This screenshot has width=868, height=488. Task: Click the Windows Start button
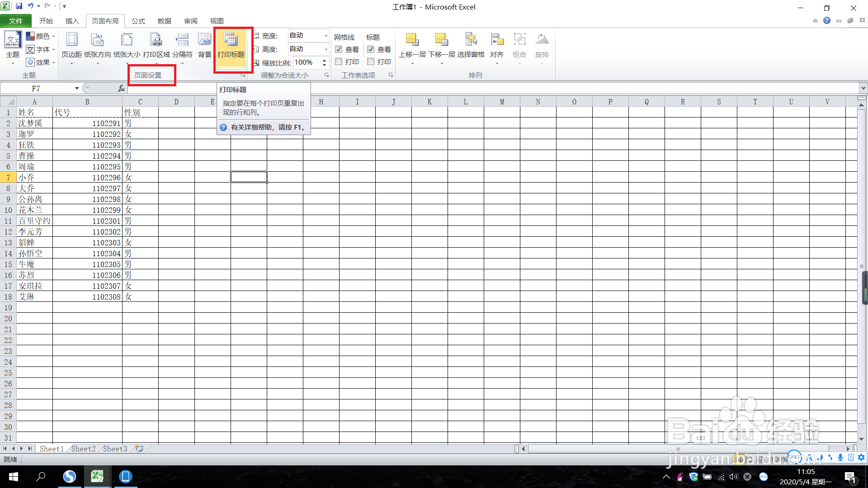[14, 477]
